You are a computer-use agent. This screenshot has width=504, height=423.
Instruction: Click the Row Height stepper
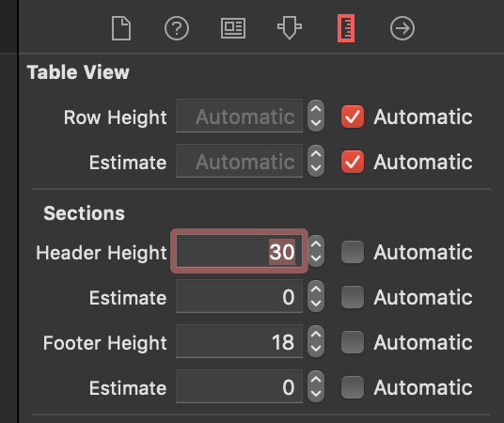pyautogui.click(x=316, y=116)
